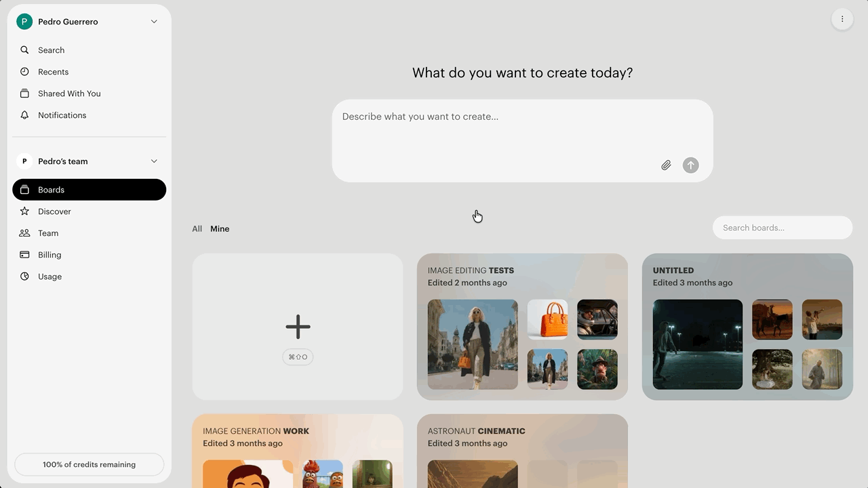Select the Mine boards filter
The height and width of the screenshot is (488, 868).
[220, 229]
